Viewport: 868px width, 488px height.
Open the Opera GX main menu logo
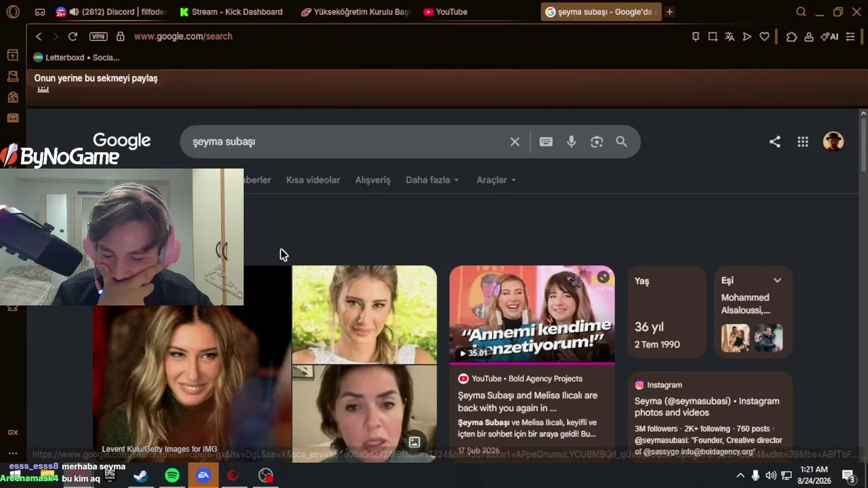coord(12,12)
